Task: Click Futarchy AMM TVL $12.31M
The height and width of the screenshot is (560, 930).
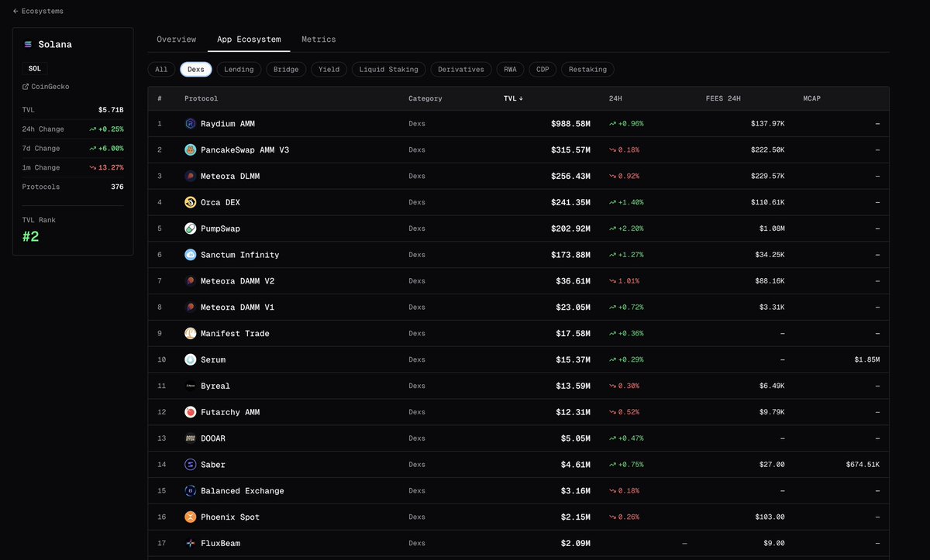Action: point(573,412)
